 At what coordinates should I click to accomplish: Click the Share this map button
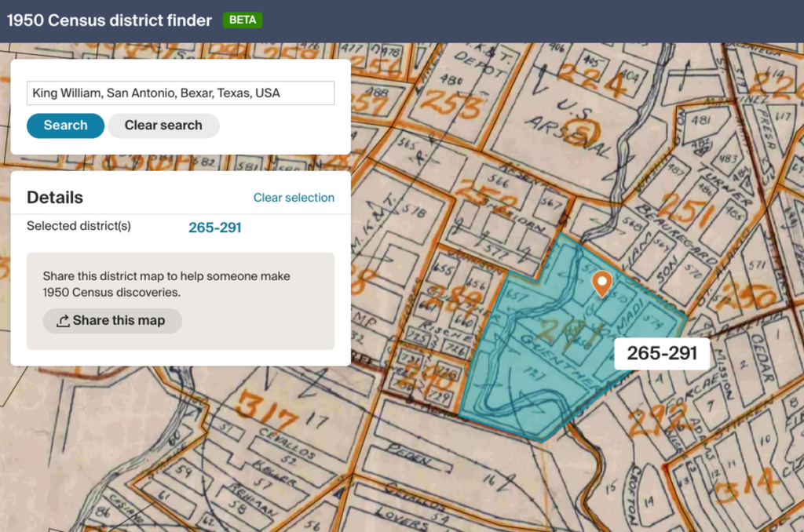[x=112, y=320]
